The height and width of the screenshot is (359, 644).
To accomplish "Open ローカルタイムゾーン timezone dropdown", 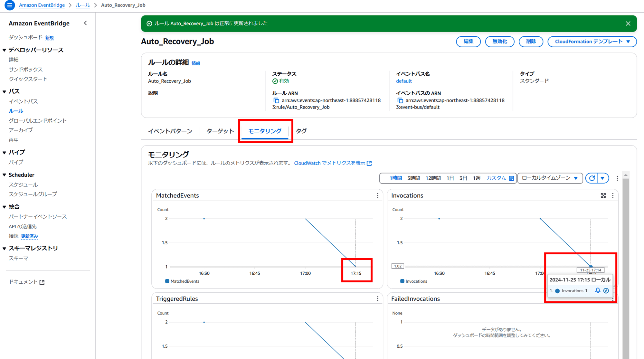I will (550, 178).
